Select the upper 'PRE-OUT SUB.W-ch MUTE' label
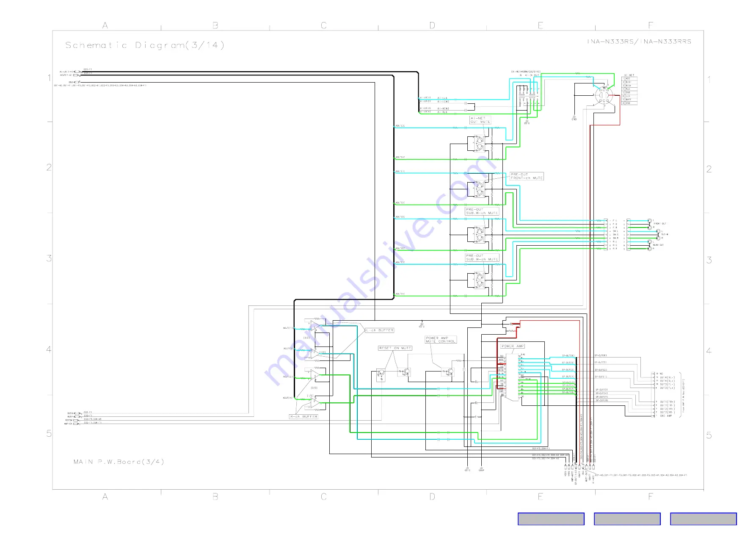756x535 pixels. point(482,211)
